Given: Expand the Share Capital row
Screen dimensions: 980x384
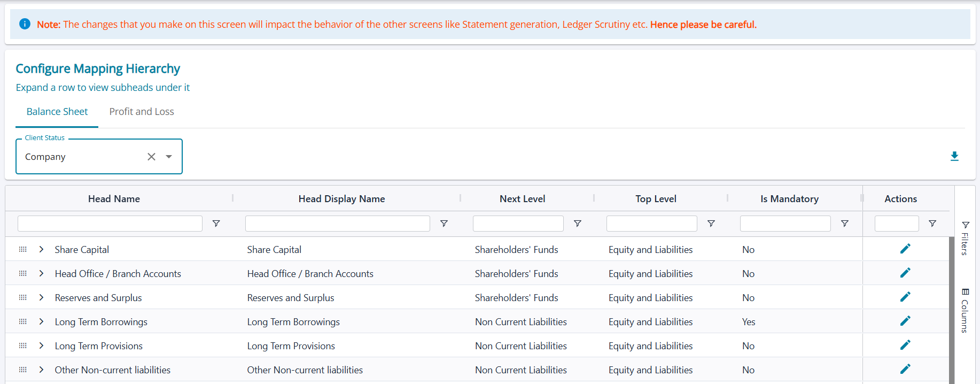Looking at the screenshot, I should point(41,249).
